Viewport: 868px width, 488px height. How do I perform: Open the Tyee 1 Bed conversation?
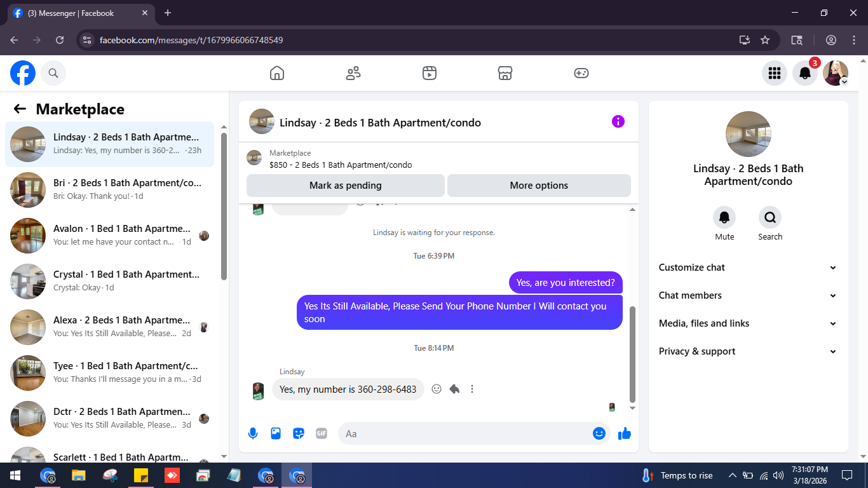pos(110,373)
